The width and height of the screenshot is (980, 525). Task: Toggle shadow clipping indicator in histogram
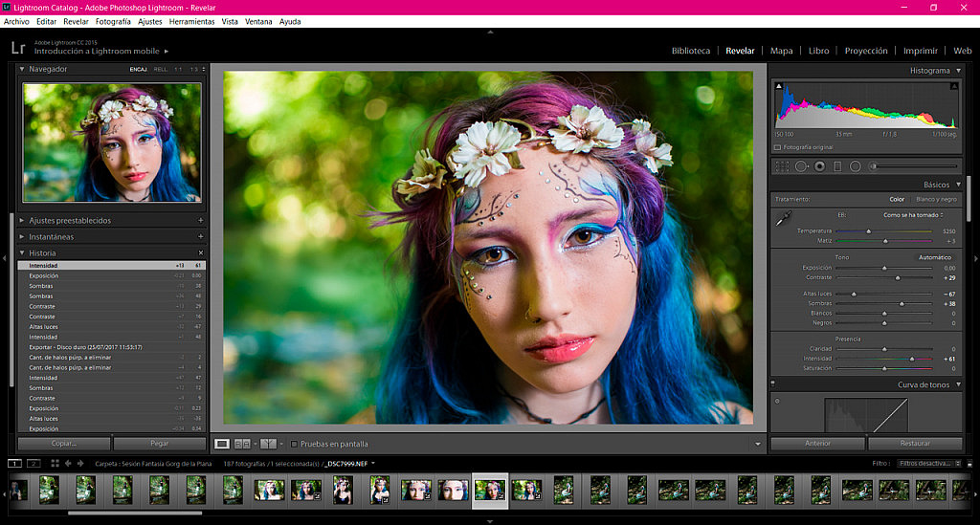(778, 86)
